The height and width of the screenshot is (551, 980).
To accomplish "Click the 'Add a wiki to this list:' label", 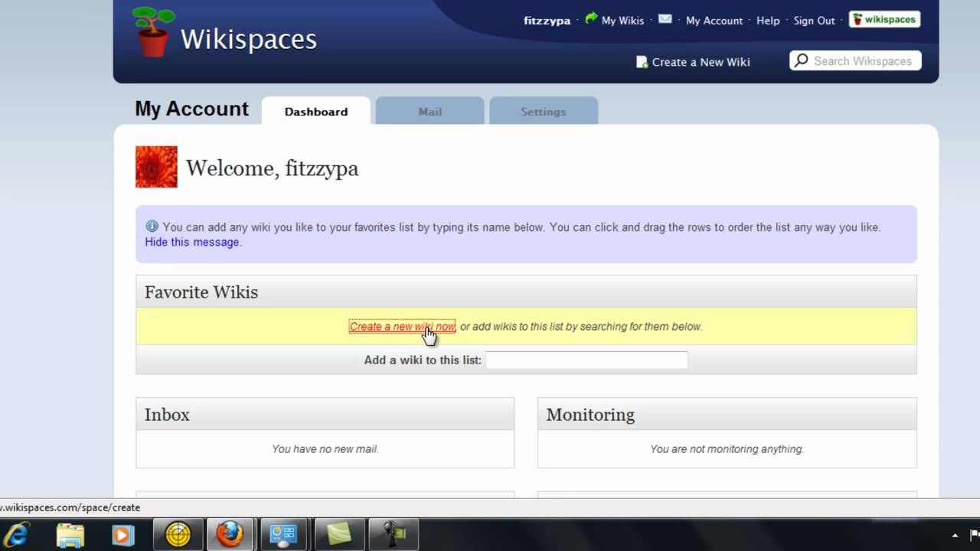I will tap(423, 360).
